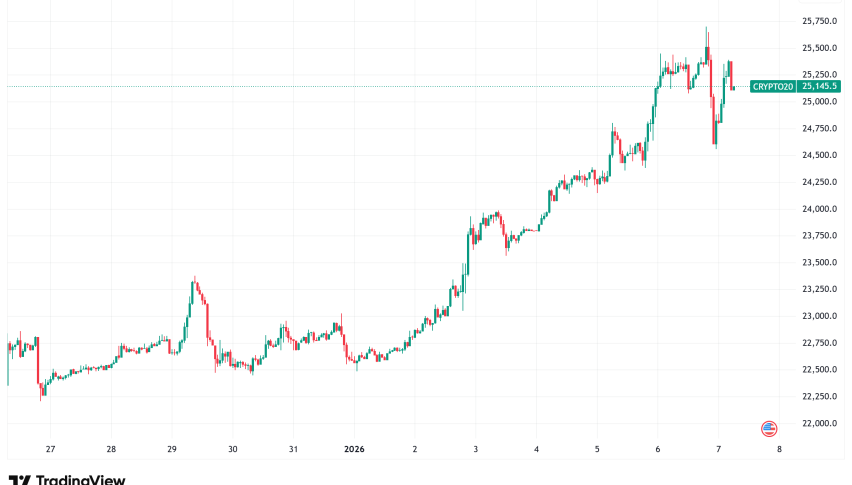
Task: Click the 22,500.0 price scale label
Action: [820, 370]
